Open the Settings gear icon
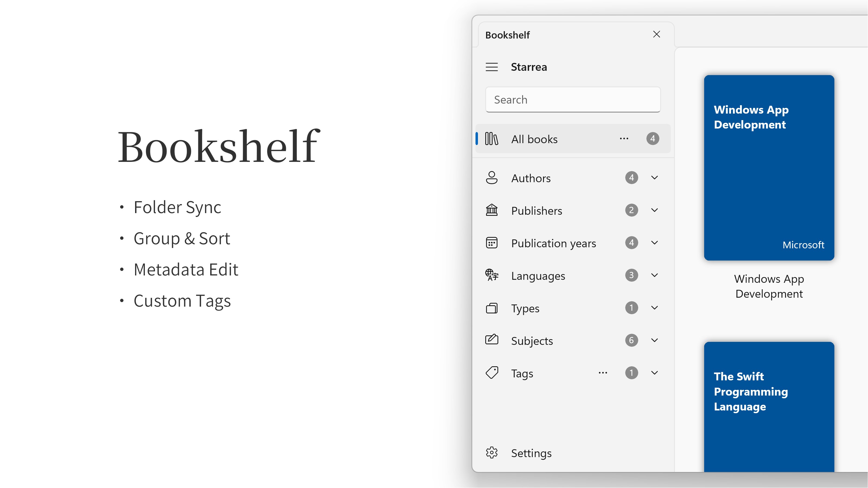 [x=492, y=453]
